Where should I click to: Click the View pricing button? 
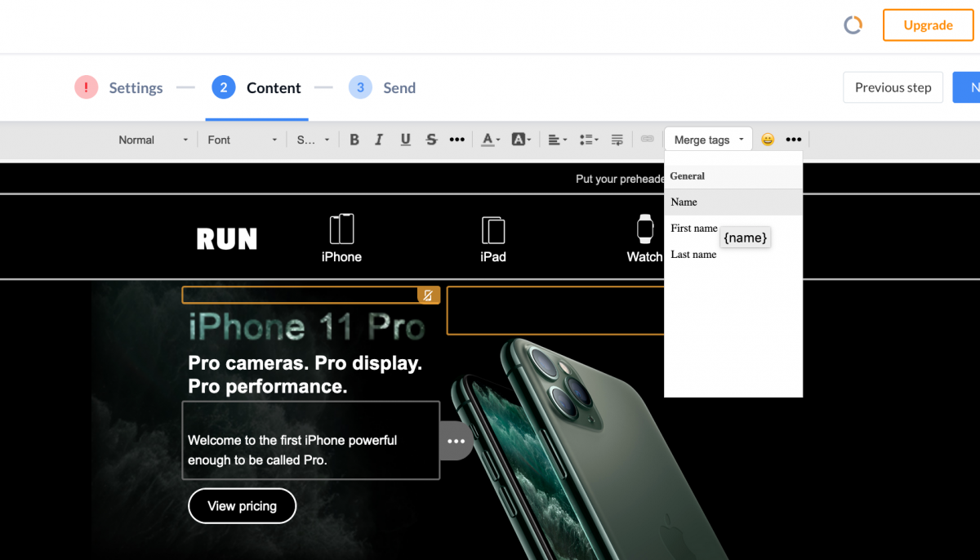click(242, 506)
